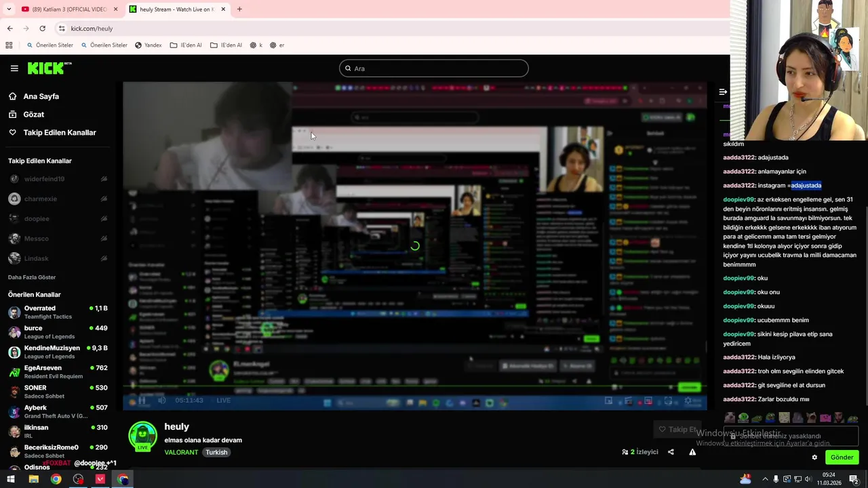Screen dimensions: 868x488
Task: Open Chrome from the taskbar
Action: click(56, 479)
